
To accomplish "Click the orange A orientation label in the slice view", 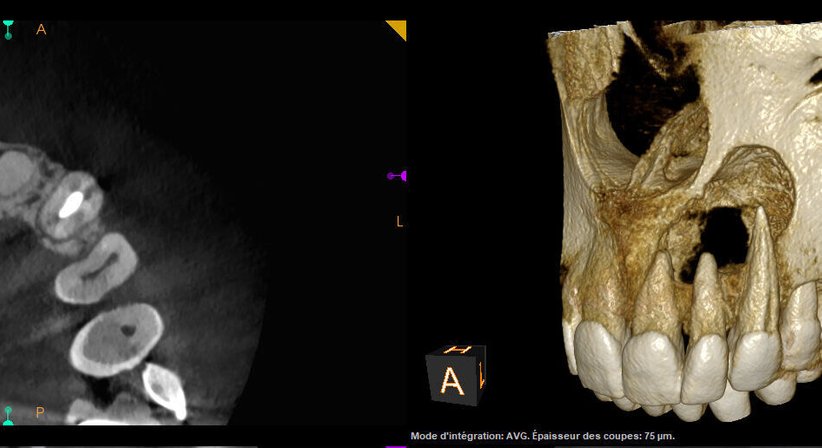I will coord(41,29).
